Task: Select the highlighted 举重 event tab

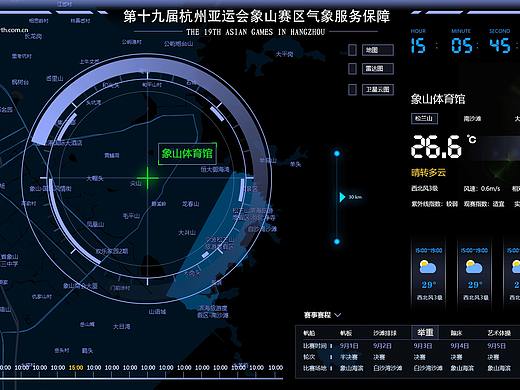Action: coord(425,332)
